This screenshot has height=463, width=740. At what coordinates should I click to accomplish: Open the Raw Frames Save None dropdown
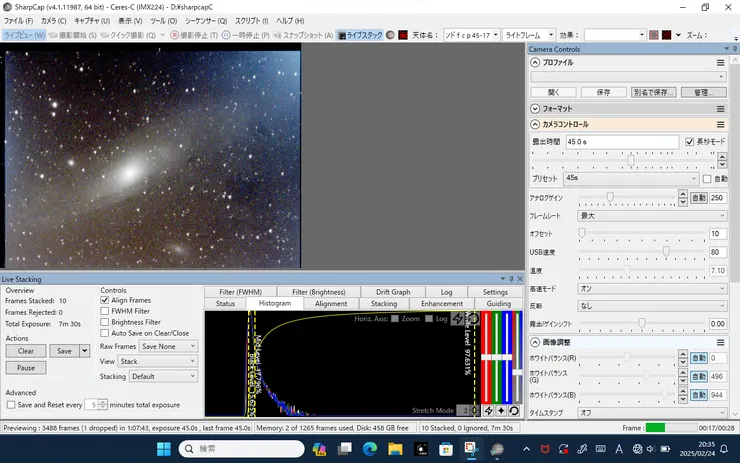168,346
